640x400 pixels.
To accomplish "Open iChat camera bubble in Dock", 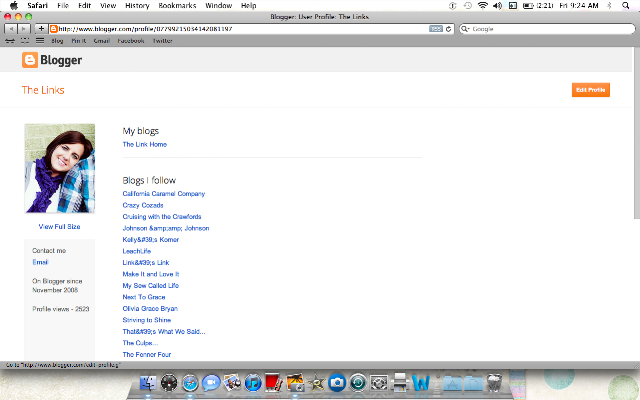I will 211,383.
